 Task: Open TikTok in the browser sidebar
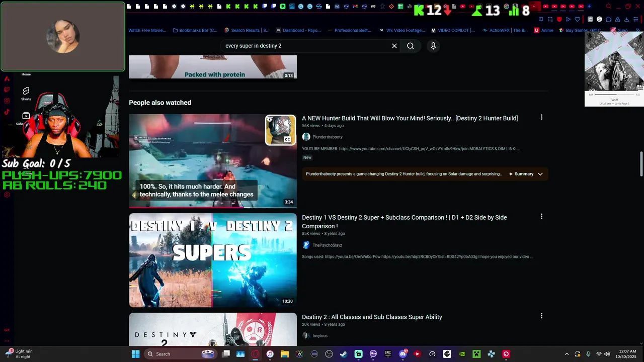coord(7,112)
